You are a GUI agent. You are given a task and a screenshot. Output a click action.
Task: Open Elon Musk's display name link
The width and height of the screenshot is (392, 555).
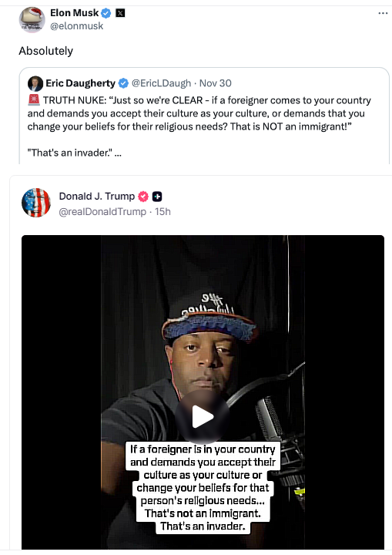74,13
